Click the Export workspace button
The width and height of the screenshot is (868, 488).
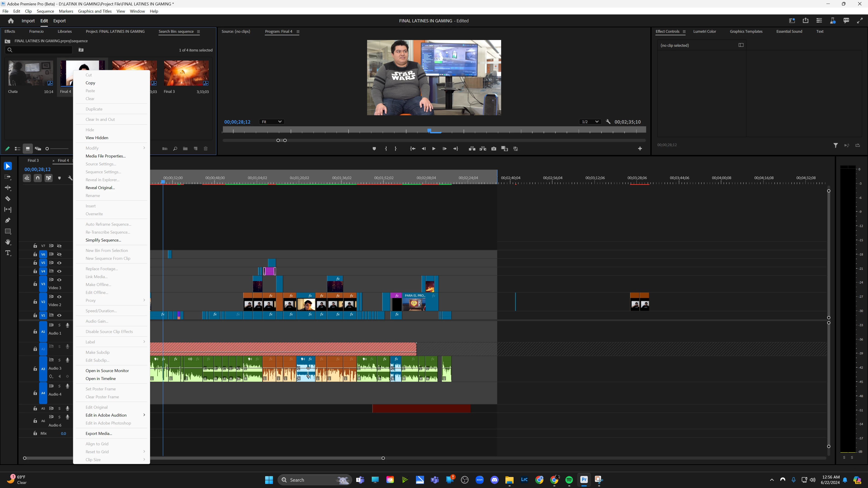(59, 21)
